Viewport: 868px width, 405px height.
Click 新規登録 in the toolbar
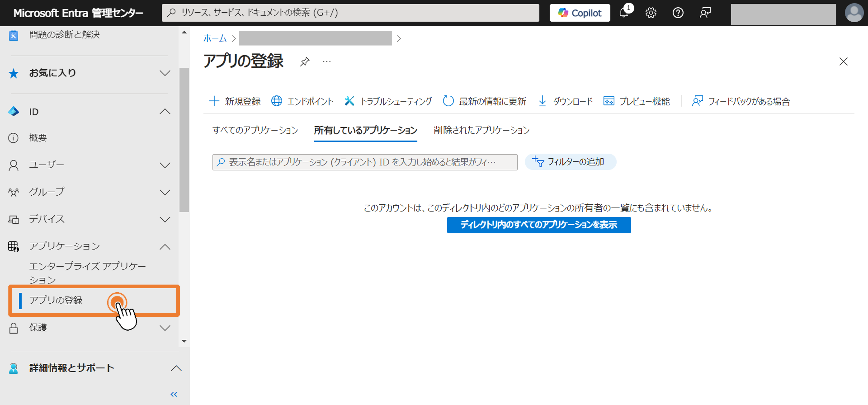[235, 101]
